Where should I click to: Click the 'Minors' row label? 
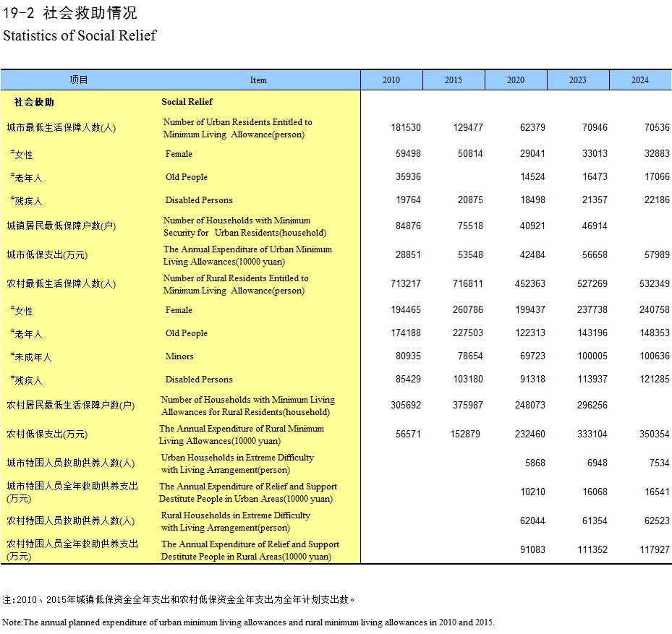tap(179, 356)
